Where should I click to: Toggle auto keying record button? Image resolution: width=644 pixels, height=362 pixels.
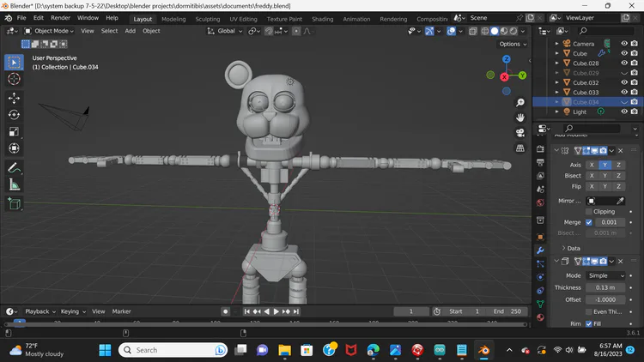pos(226,311)
